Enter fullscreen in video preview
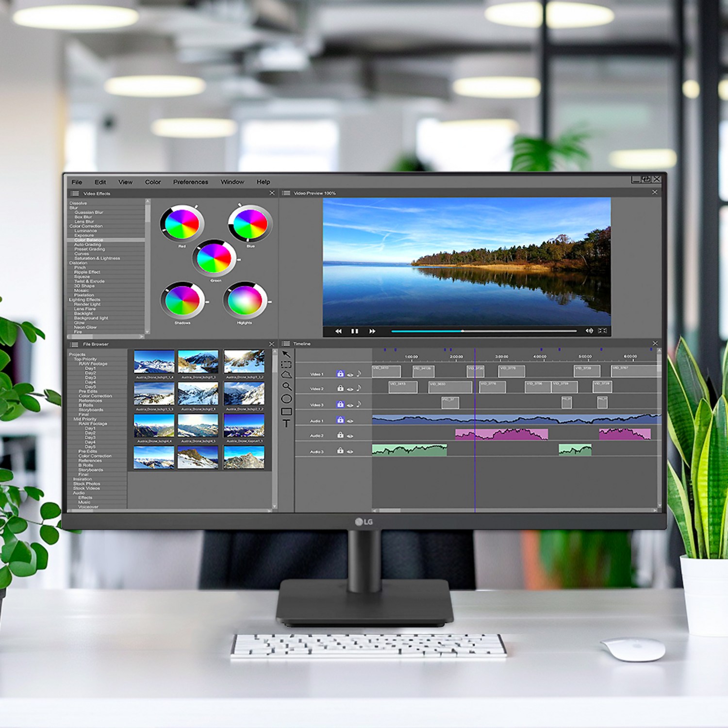Screen dimensions: 728x728 pyautogui.click(x=602, y=331)
